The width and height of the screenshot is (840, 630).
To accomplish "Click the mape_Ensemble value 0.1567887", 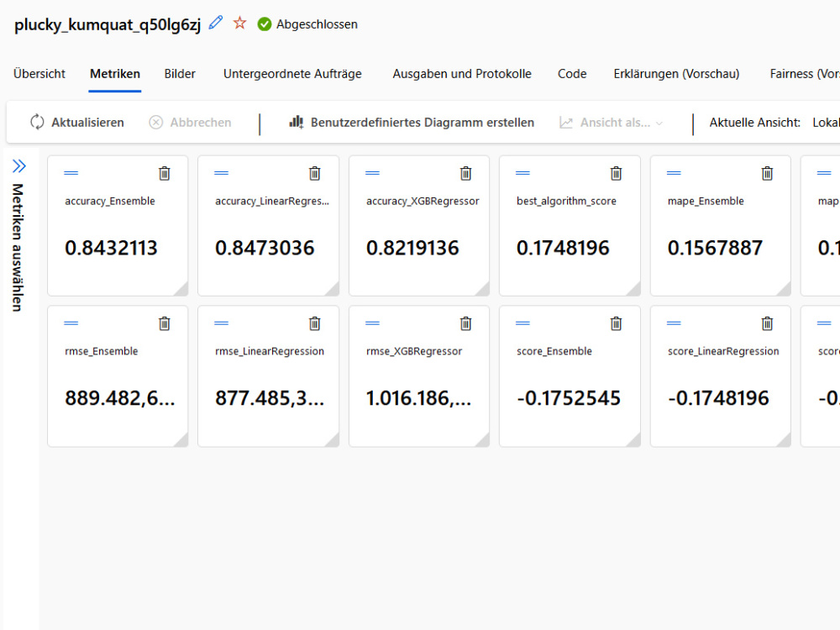I will (715, 248).
